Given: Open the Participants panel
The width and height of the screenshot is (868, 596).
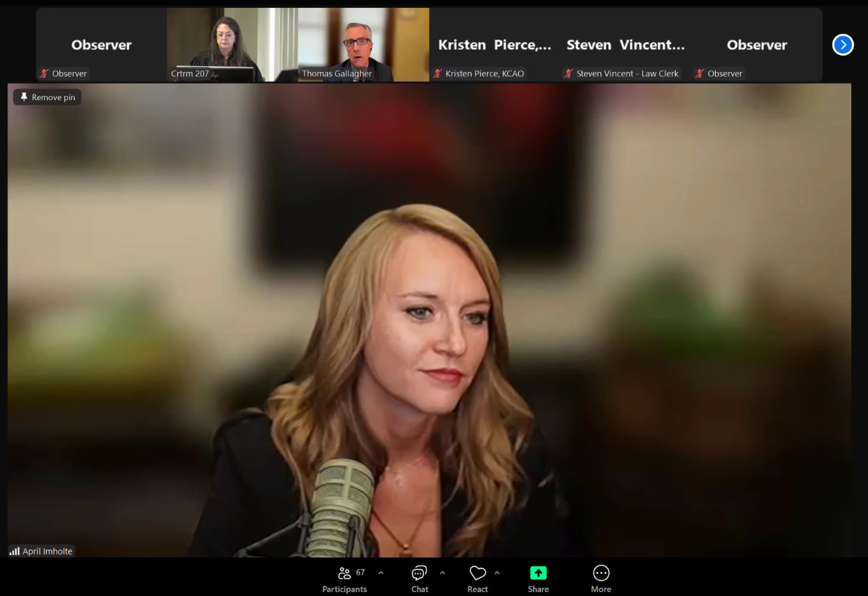Looking at the screenshot, I should tap(344, 580).
